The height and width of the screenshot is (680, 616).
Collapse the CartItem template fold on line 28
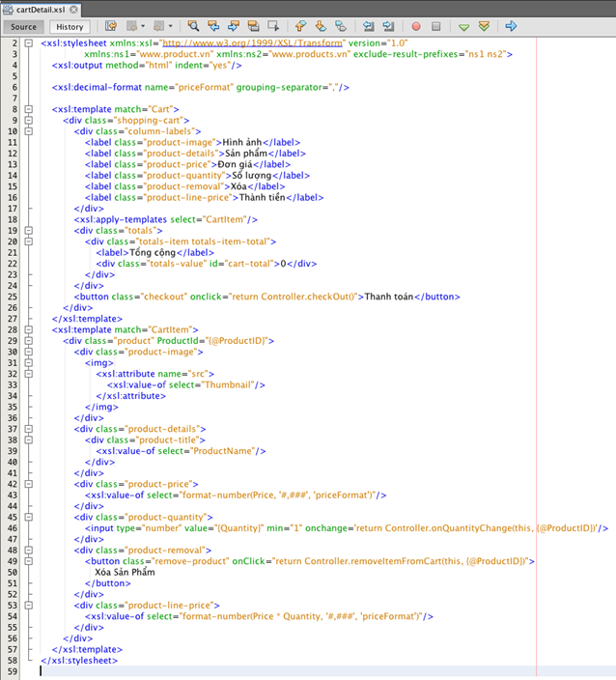click(29, 329)
